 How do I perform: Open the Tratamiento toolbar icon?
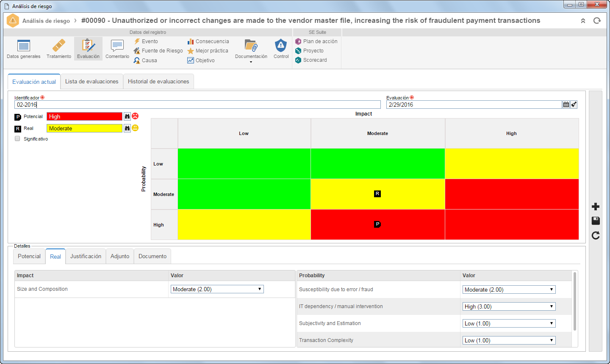pos(59,49)
